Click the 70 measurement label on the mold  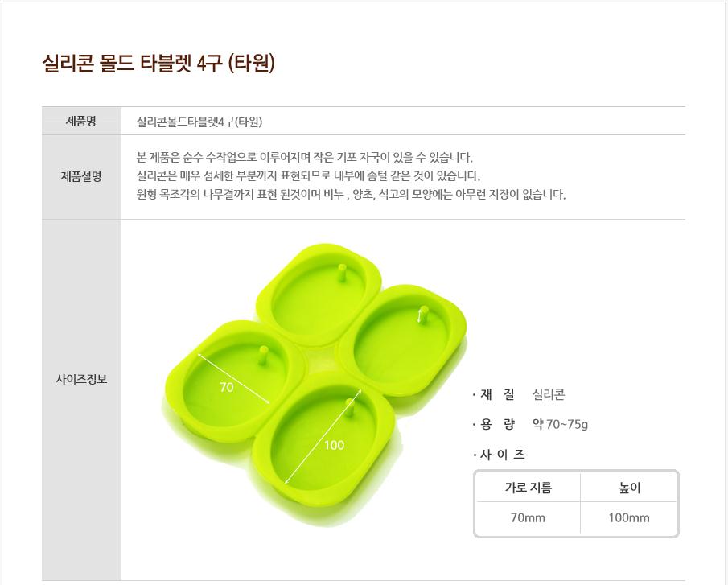click(227, 387)
